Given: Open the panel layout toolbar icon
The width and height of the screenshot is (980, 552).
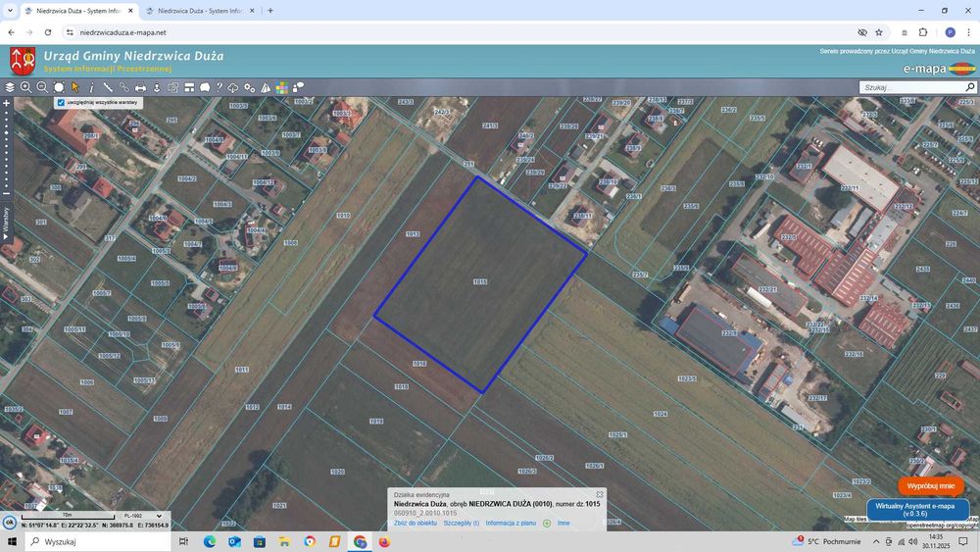Looking at the screenshot, I should click(x=189, y=87).
